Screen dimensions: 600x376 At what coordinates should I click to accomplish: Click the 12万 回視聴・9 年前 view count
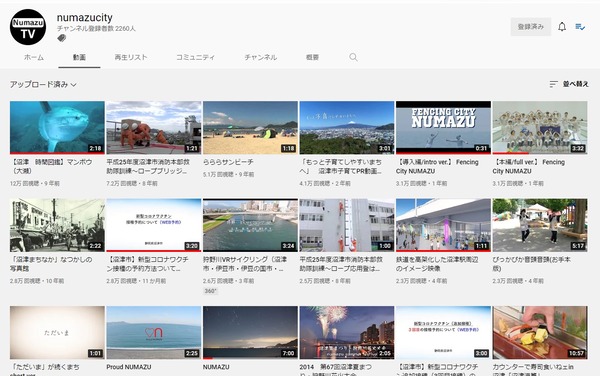[x=35, y=184]
